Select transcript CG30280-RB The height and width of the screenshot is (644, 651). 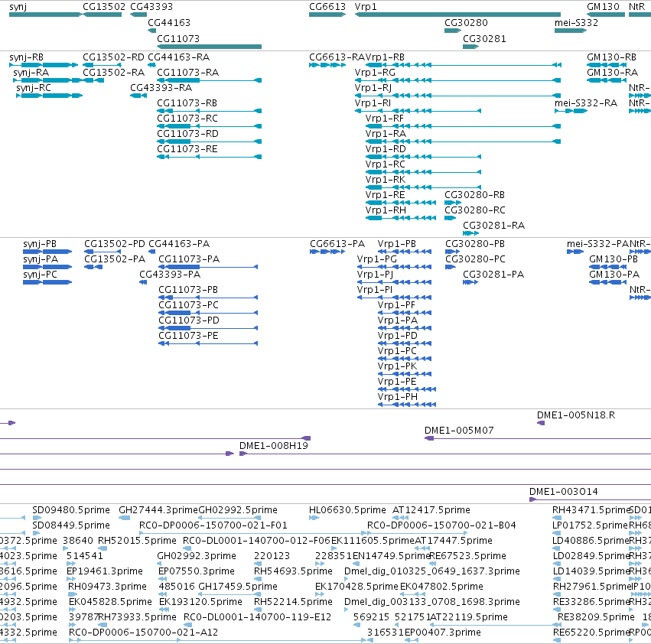(x=474, y=195)
